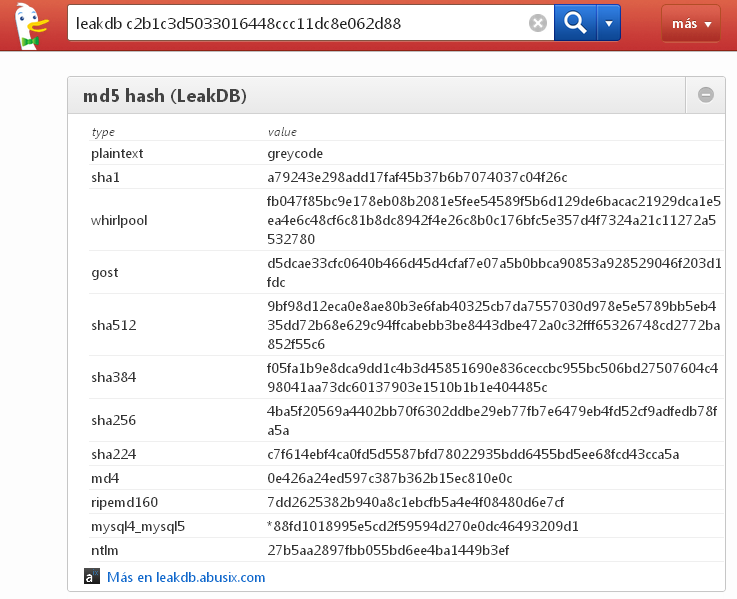This screenshot has height=599, width=737.
Task: Select the whirlpool hash starting fb047f85
Action: coord(494,220)
